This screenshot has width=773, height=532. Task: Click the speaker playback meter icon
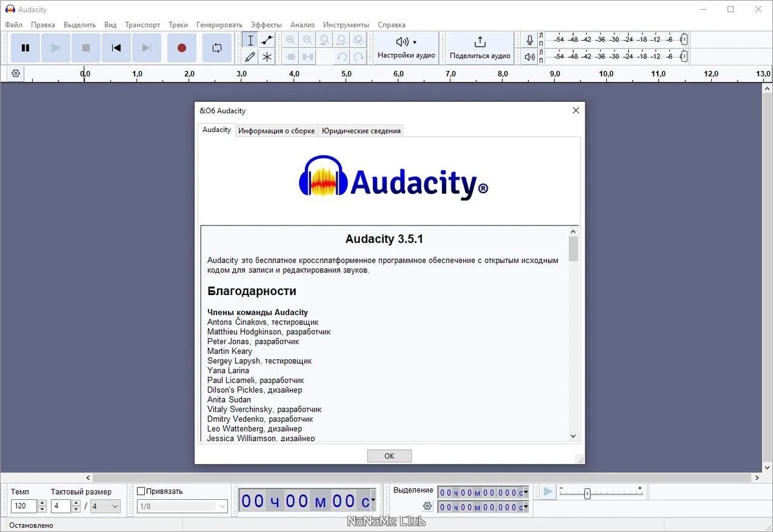[530, 57]
